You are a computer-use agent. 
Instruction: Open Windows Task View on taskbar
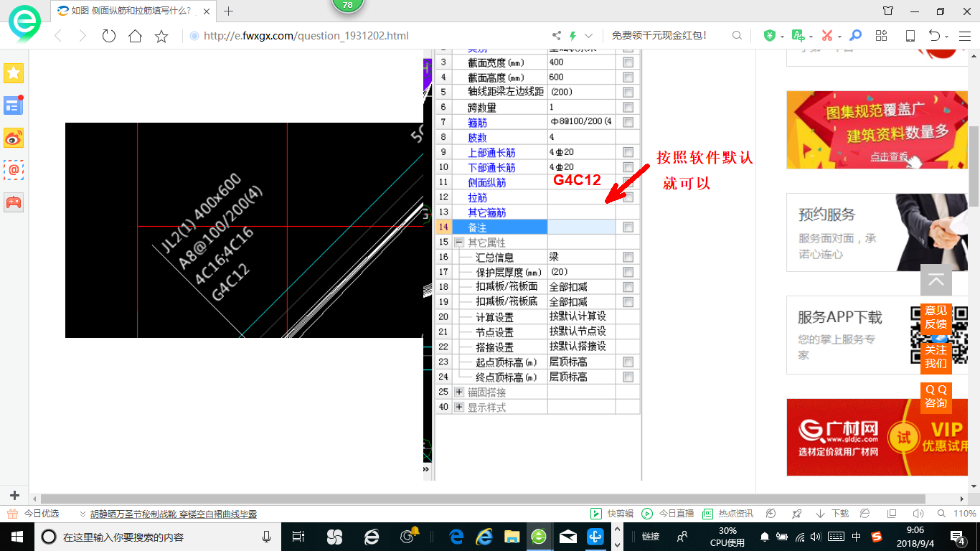[298, 536]
